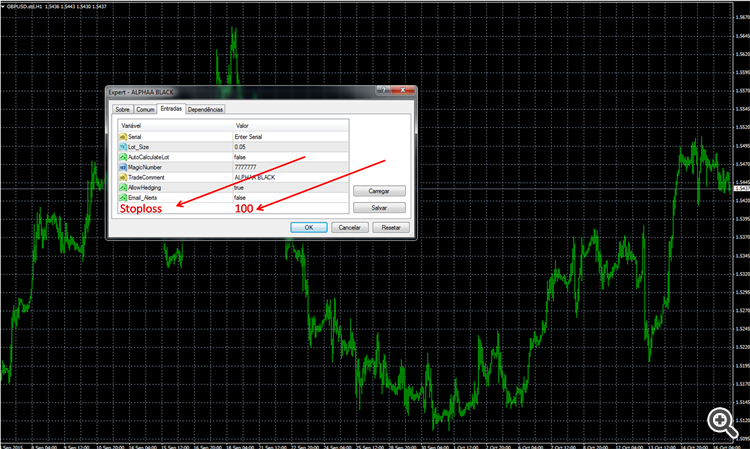This screenshot has width=750, height=449.
Task: Switch to the Sobre tab
Action: tap(122, 110)
